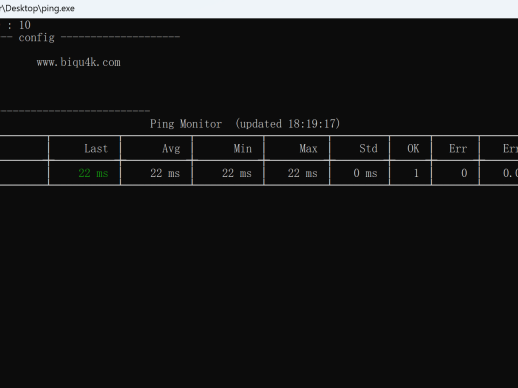Click the updated 18:19:17 timestamp
Screen dimensions: 518x388
point(288,124)
